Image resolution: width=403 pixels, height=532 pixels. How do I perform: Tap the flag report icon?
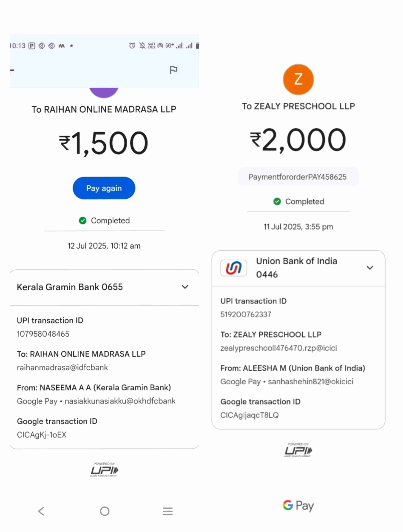pyautogui.click(x=173, y=70)
